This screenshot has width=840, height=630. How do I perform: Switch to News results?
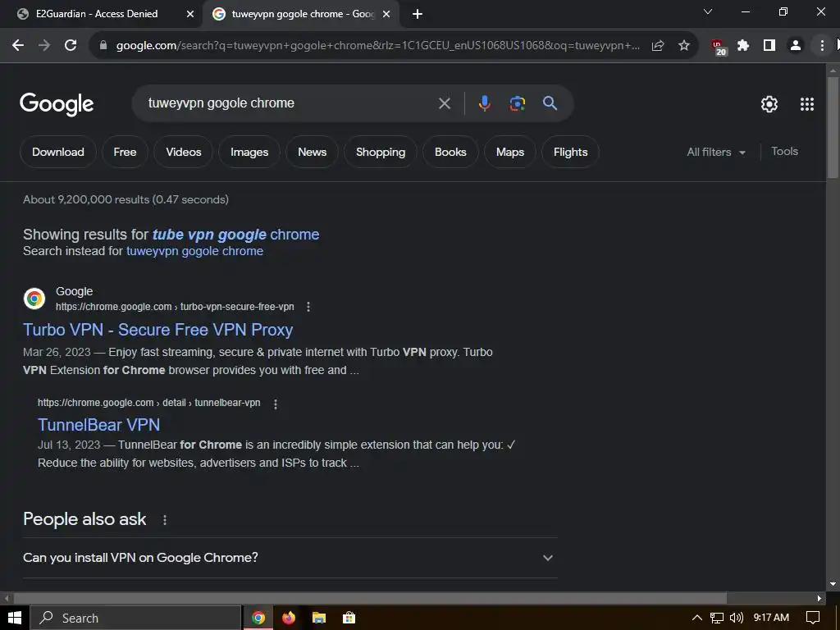[x=312, y=152]
